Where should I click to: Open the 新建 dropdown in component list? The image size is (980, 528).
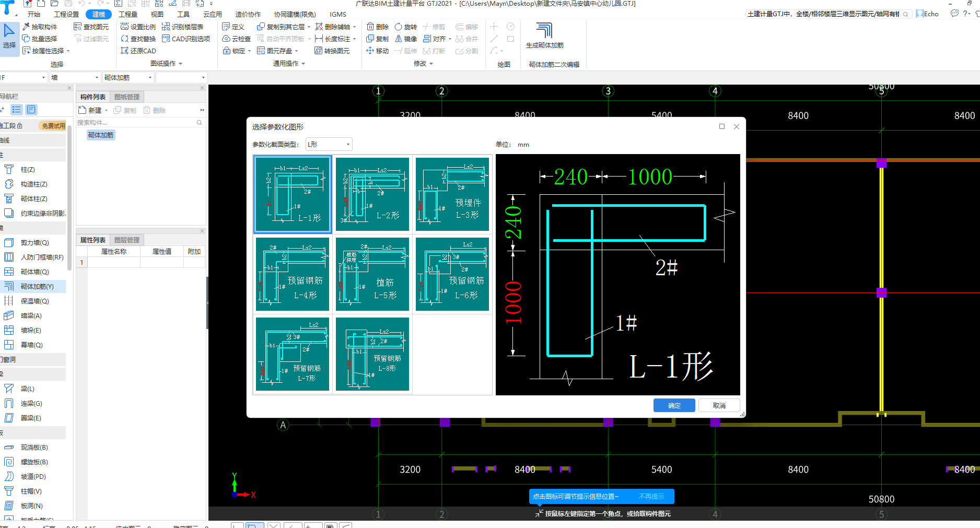click(107, 110)
